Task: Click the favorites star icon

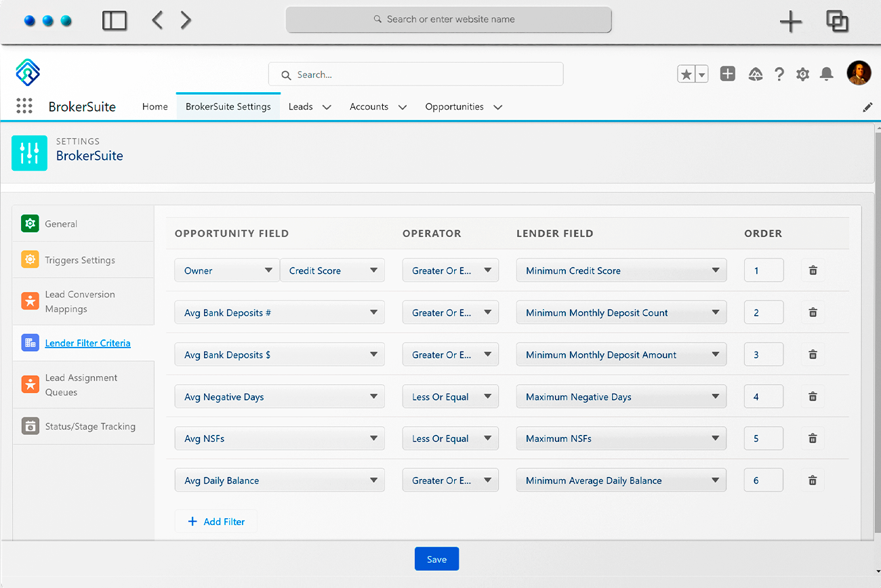Action: point(685,73)
